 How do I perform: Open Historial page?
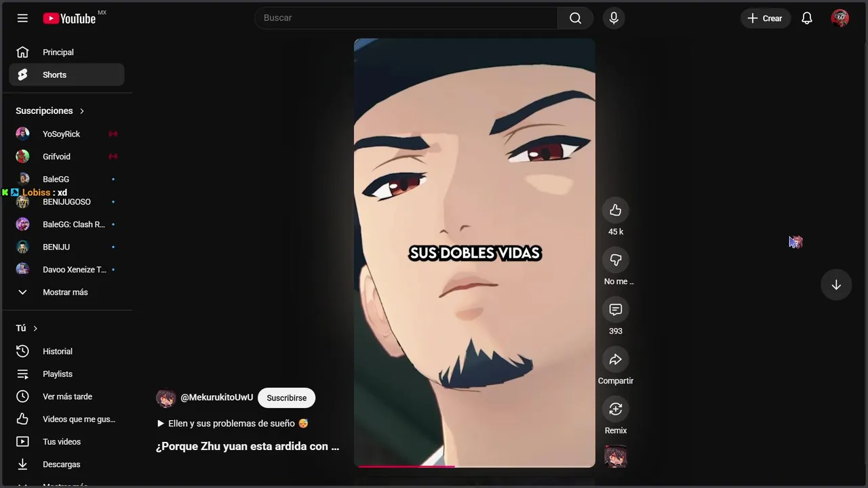click(x=66, y=351)
